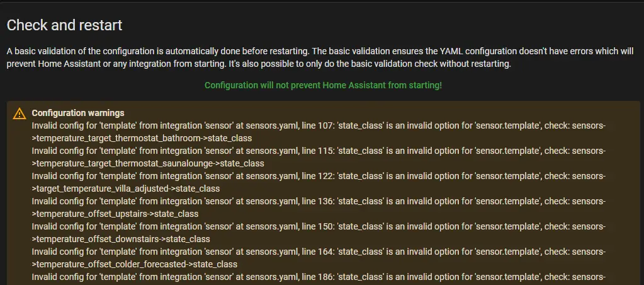Select the warning for sensors.yaml line 115
644x285 pixels.
(319, 151)
